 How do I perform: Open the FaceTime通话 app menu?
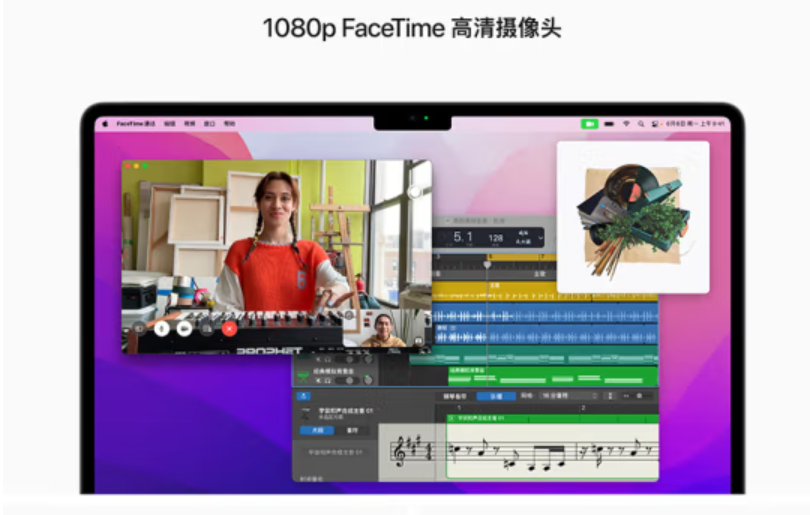coord(135,124)
